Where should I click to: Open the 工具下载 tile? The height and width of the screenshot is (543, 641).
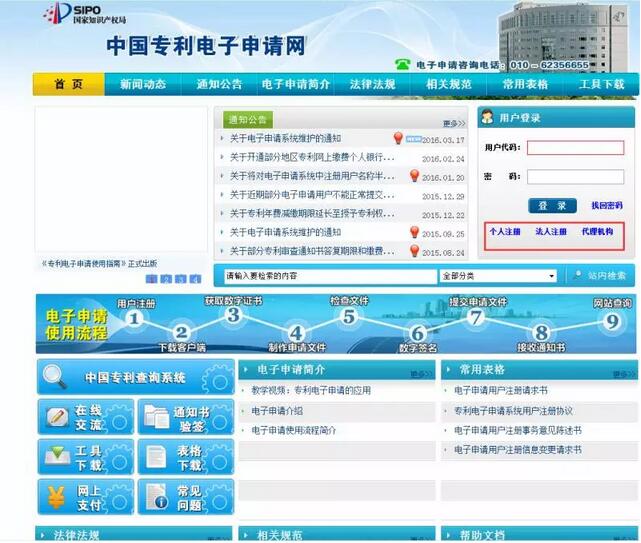point(86,457)
